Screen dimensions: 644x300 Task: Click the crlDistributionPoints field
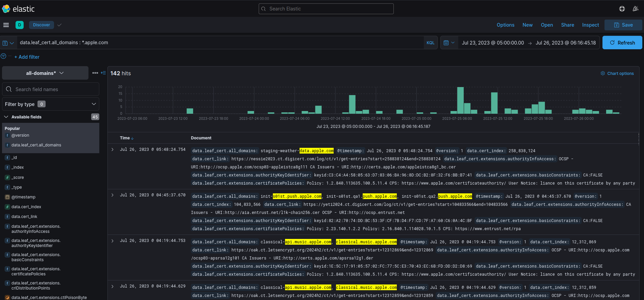click(36, 285)
